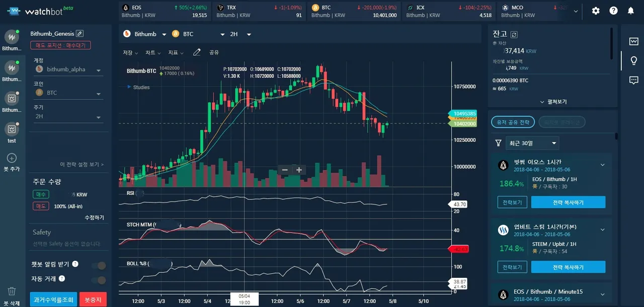Click the strategy list scrollbar
The image size is (644, 307).
616,136
